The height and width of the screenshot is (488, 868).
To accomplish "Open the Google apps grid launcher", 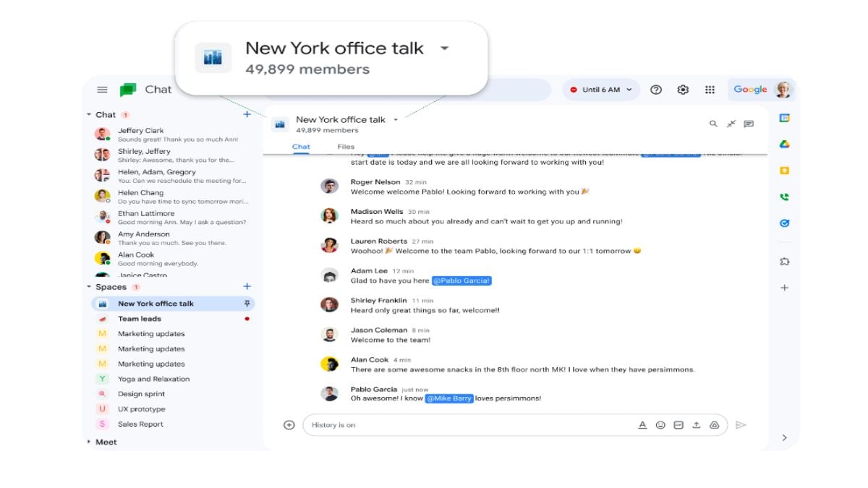I will pos(710,90).
